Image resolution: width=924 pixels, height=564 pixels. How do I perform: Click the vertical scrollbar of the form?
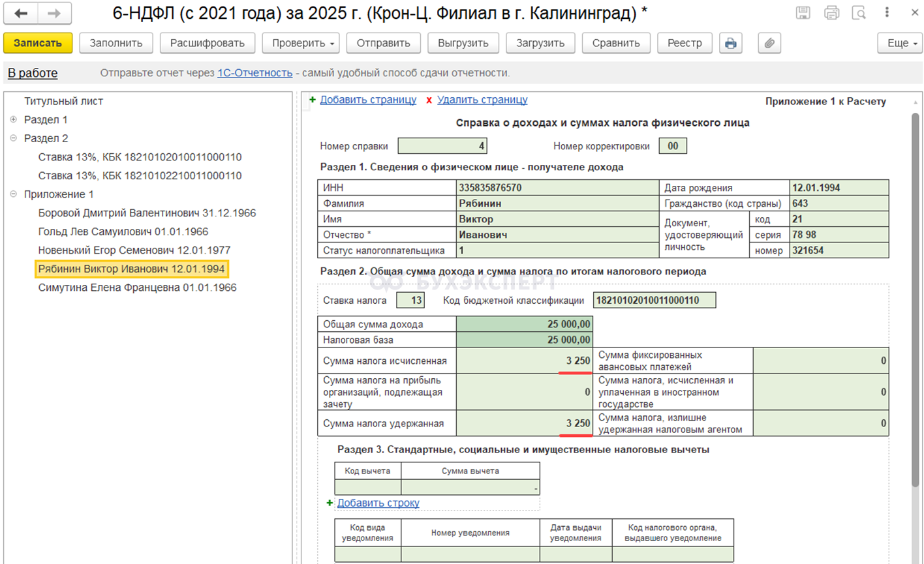[916, 300]
